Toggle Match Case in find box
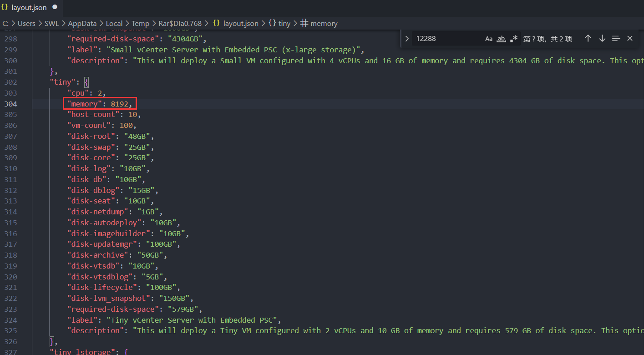 (489, 39)
